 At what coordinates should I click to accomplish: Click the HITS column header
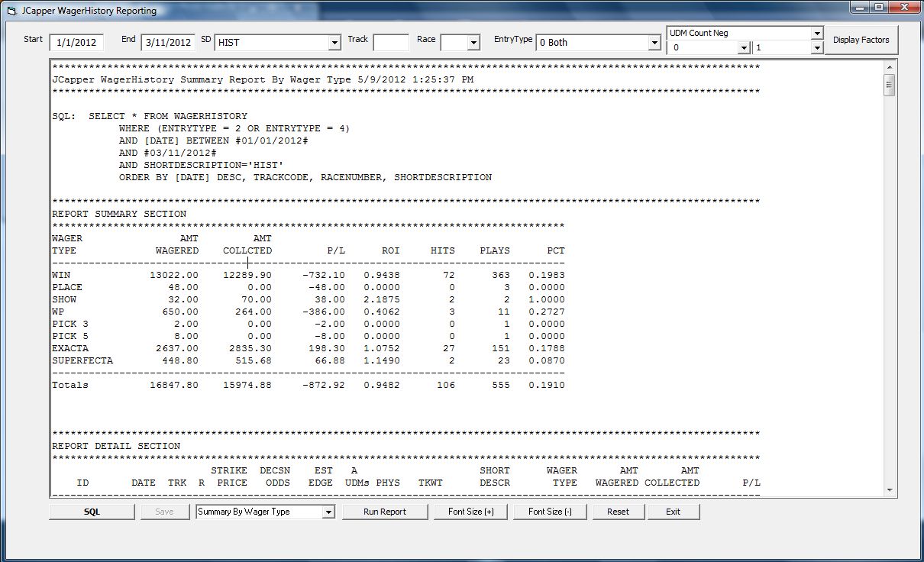(x=443, y=250)
